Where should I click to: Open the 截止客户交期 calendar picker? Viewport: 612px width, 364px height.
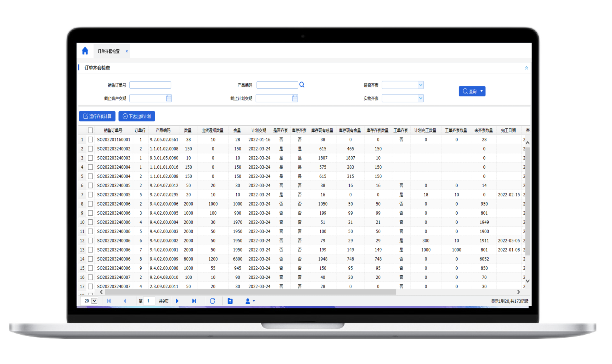coord(168,98)
